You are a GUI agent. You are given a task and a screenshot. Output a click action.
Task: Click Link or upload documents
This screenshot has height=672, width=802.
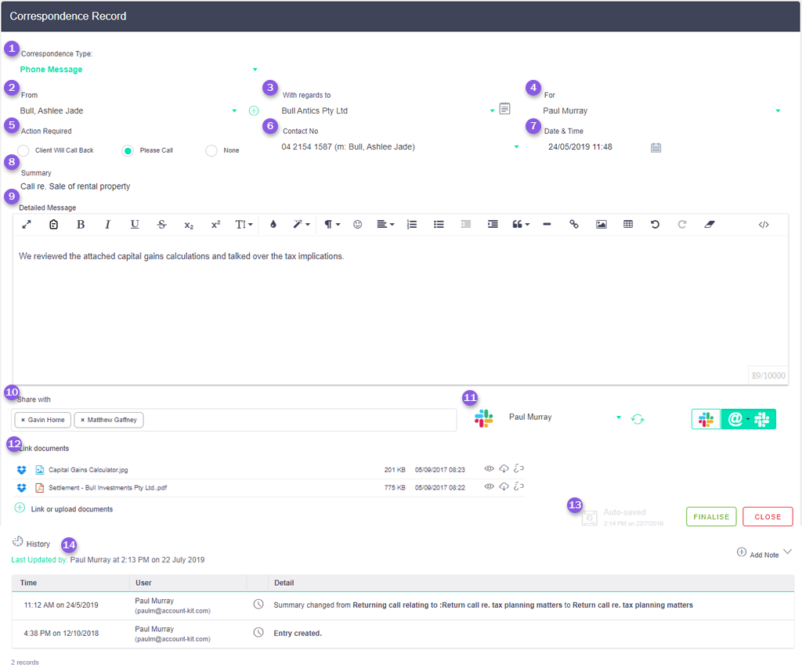tap(70, 509)
